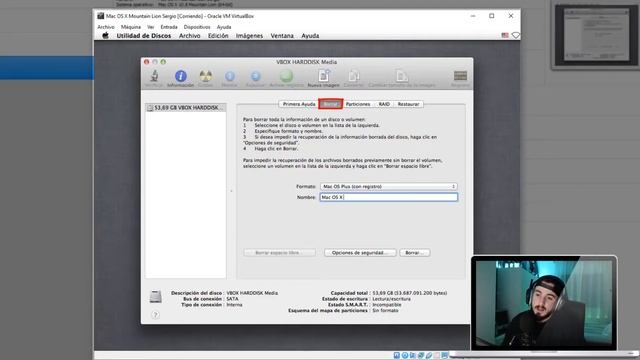This screenshot has width=640, height=360.
Task: Click Cambiar tamaño de la imagen icon
Action: tap(402, 76)
